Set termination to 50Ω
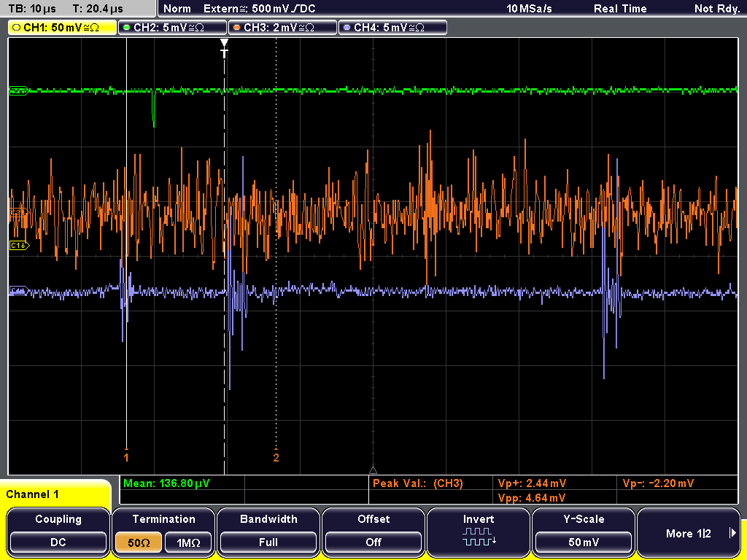Image resolution: width=747 pixels, height=560 pixels. tap(139, 542)
